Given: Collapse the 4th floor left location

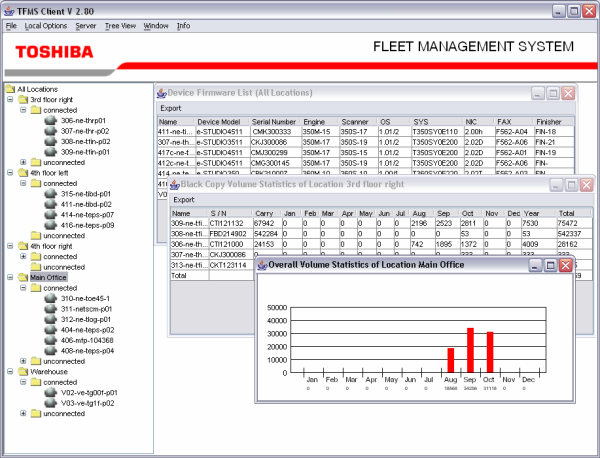Looking at the screenshot, I should pos(10,173).
